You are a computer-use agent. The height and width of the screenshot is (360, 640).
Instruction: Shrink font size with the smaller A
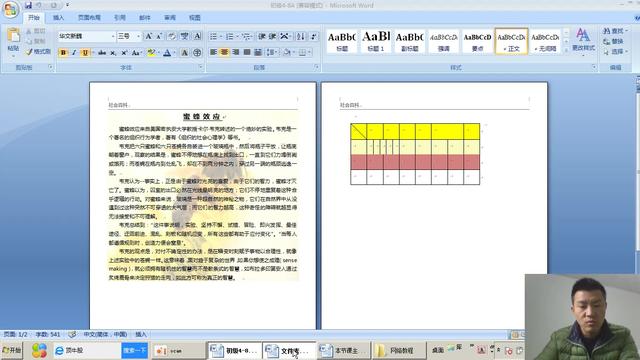pyautogui.click(x=159, y=36)
